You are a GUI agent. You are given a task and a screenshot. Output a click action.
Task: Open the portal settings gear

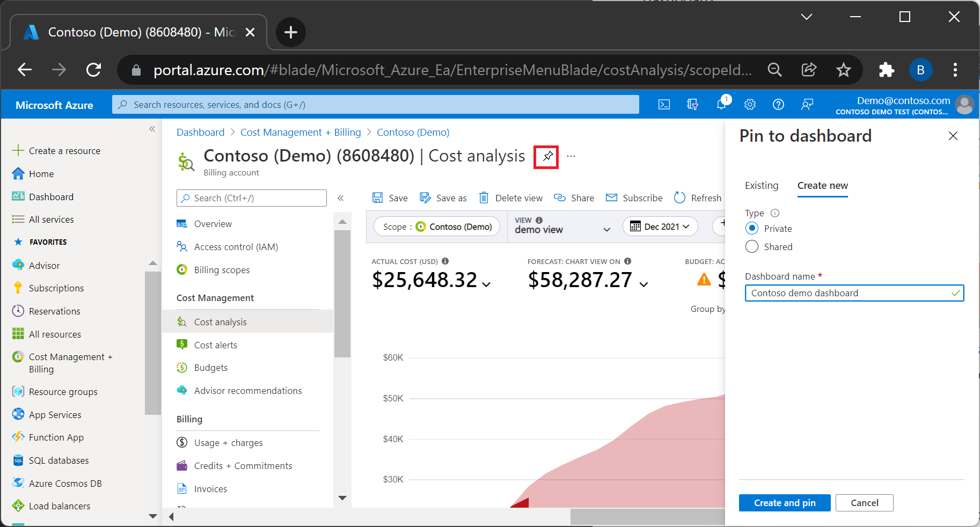pyautogui.click(x=750, y=105)
